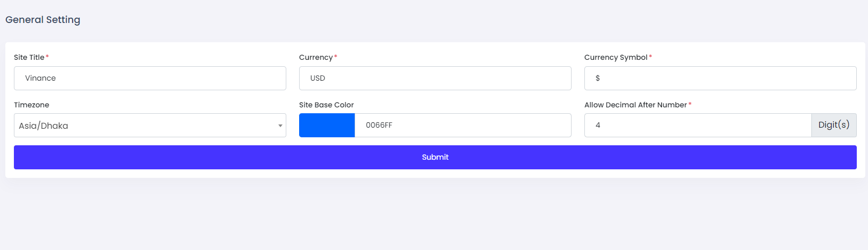868x250 pixels.
Task: Open the blue Site Base Color swatch
Action: (327, 125)
